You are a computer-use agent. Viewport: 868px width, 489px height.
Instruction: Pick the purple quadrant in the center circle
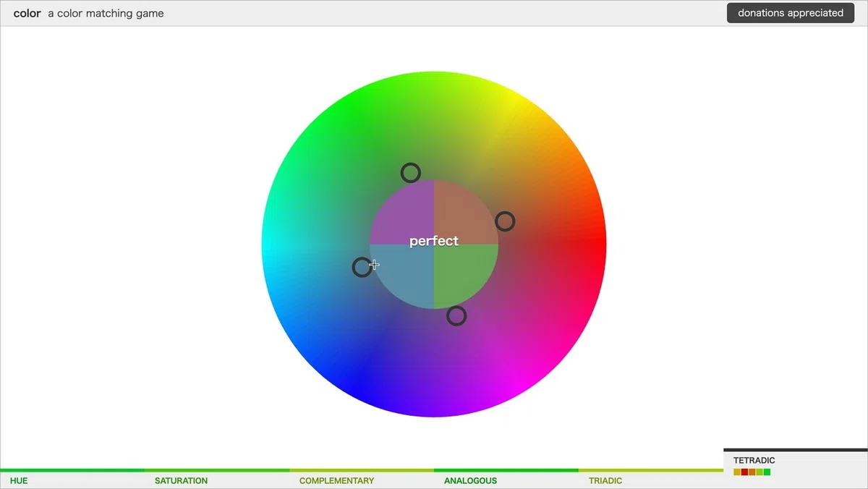pyautogui.click(x=402, y=213)
